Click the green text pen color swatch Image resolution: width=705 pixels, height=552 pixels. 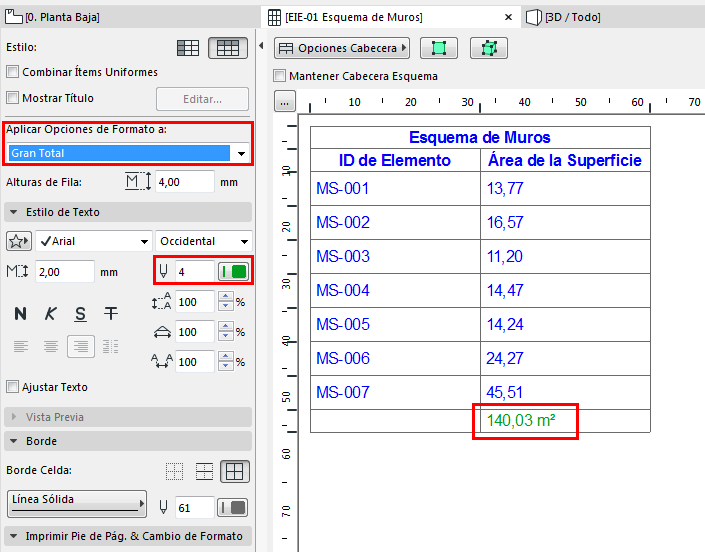[x=233, y=271]
